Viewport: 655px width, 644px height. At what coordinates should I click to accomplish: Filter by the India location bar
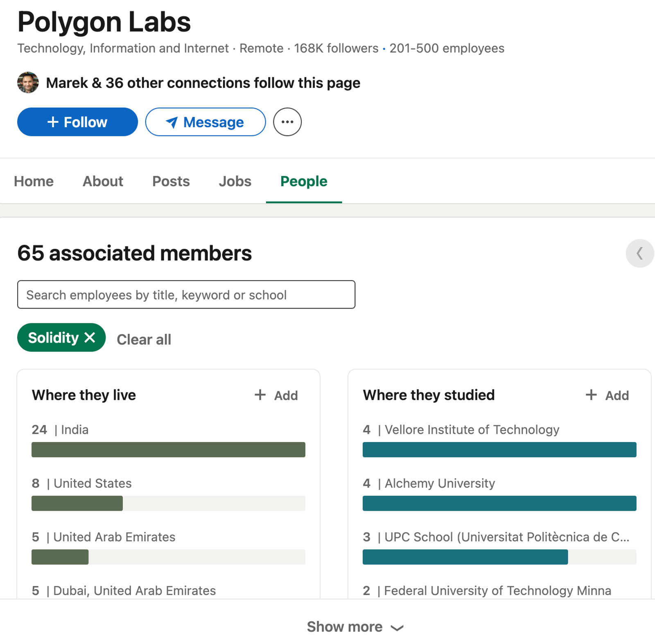pyautogui.click(x=168, y=450)
